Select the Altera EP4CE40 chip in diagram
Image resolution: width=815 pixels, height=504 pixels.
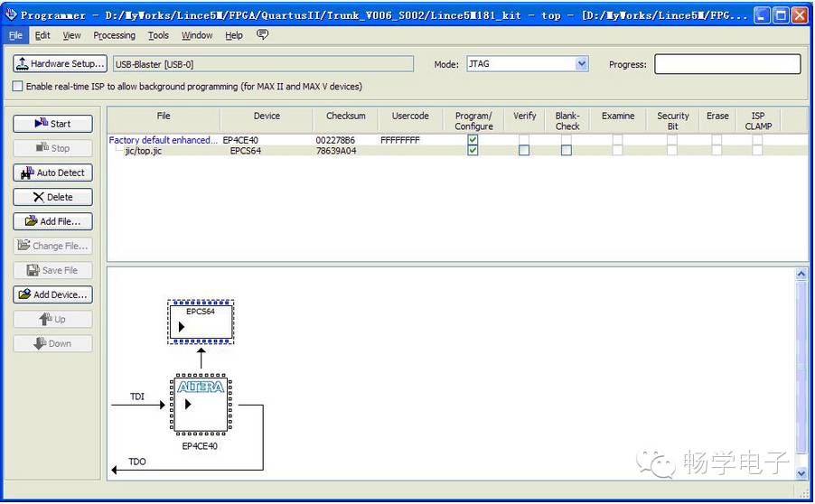click(201, 404)
